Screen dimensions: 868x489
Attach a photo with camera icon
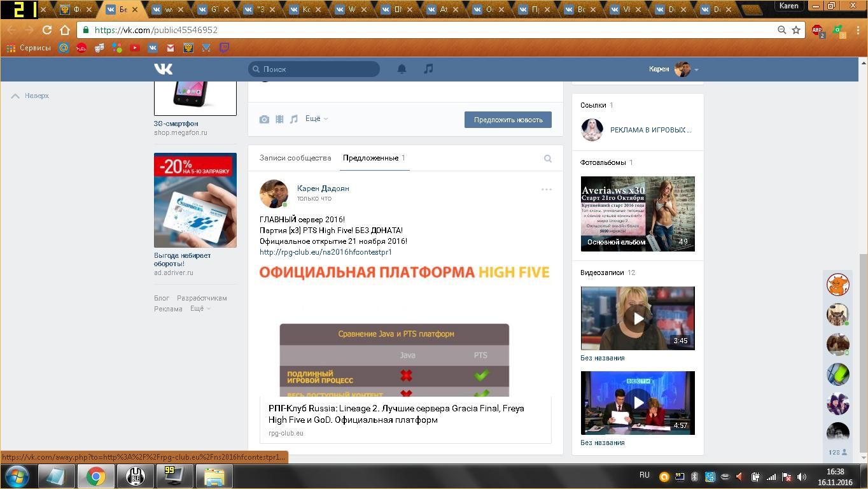[x=264, y=119]
